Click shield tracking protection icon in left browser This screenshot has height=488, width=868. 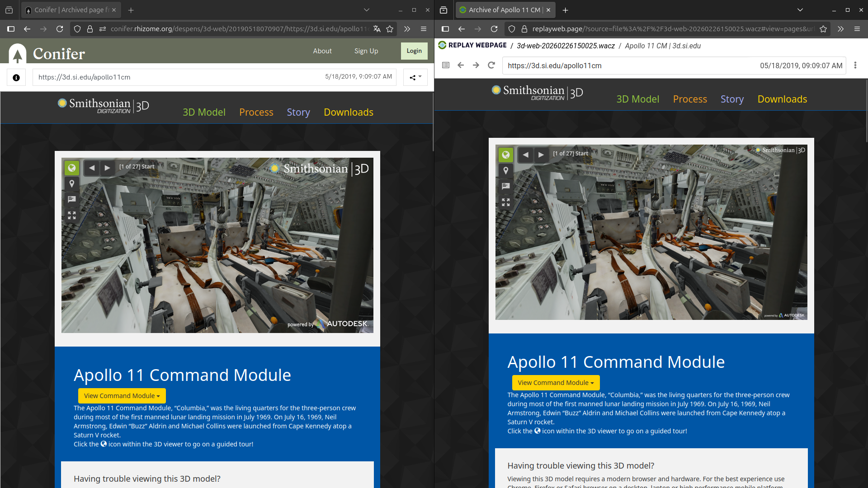click(77, 29)
